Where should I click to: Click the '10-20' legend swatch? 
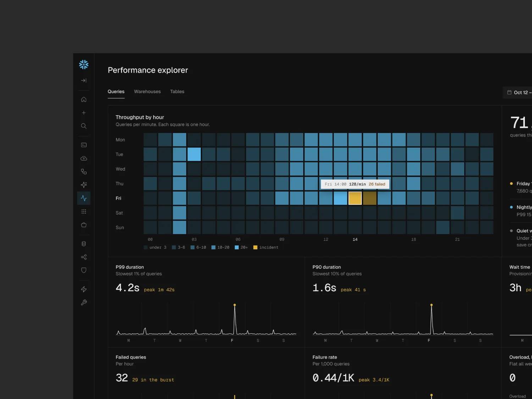pos(214,248)
